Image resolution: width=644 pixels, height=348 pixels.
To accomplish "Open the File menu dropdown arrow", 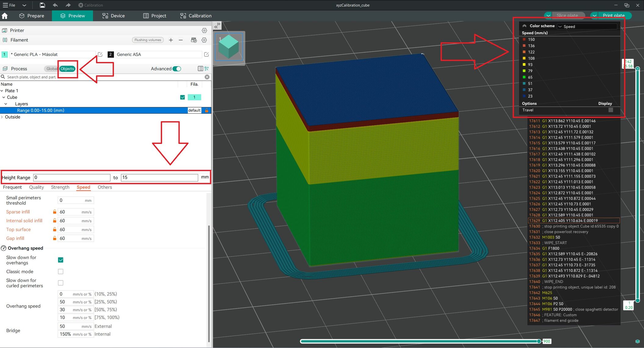I will (24, 5).
